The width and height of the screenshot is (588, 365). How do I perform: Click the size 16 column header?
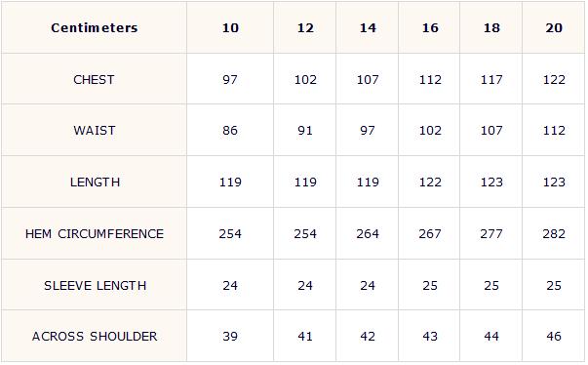(430, 27)
